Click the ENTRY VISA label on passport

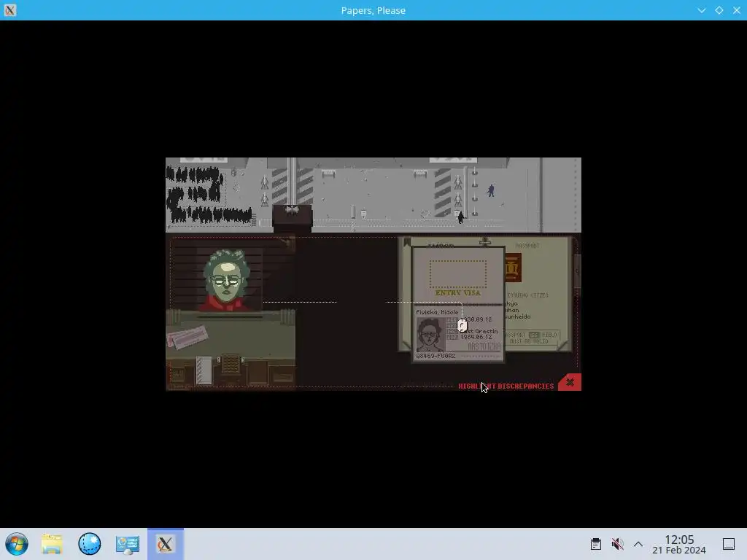pyautogui.click(x=458, y=293)
